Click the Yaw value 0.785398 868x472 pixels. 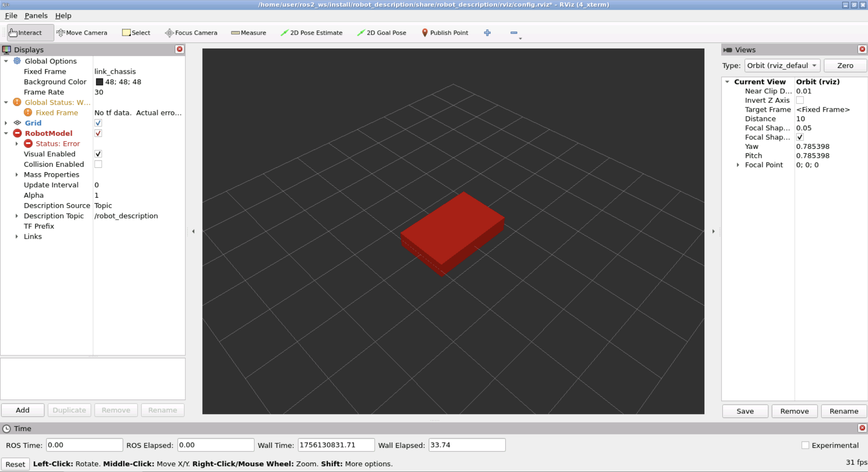pyautogui.click(x=813, y=147)
